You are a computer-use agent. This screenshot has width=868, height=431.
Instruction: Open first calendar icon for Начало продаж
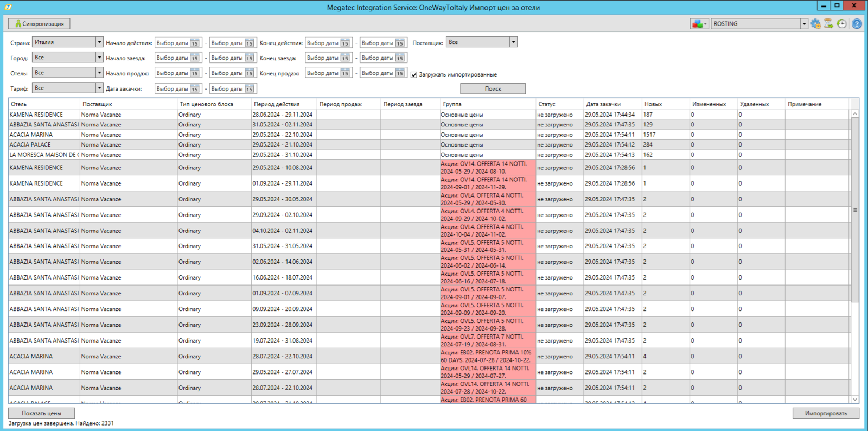click(x=195, y=73)
